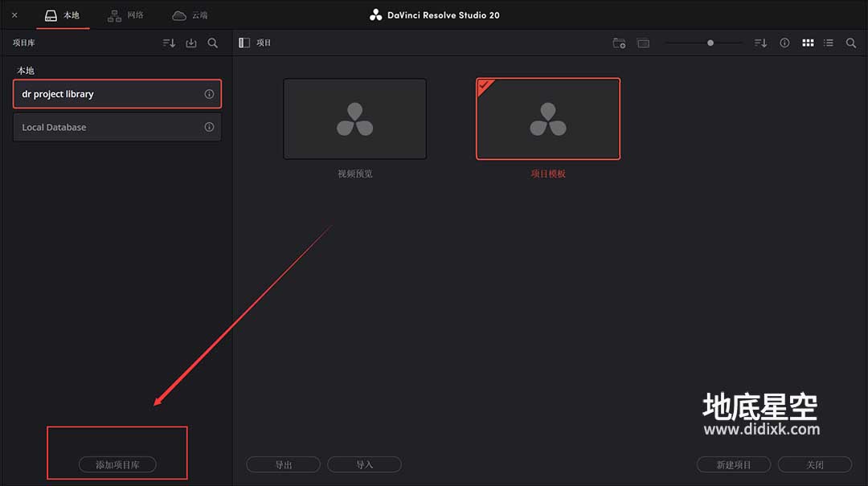Click the 关闭 button
Screen dimensions: 868x486
(x=815, y=464)
